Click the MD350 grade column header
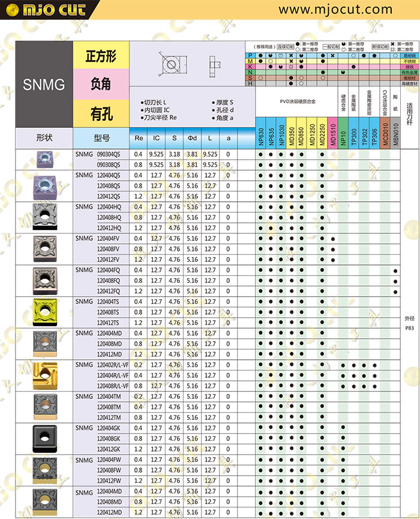Viewport: 420px width, 519px height. (292, 133)
